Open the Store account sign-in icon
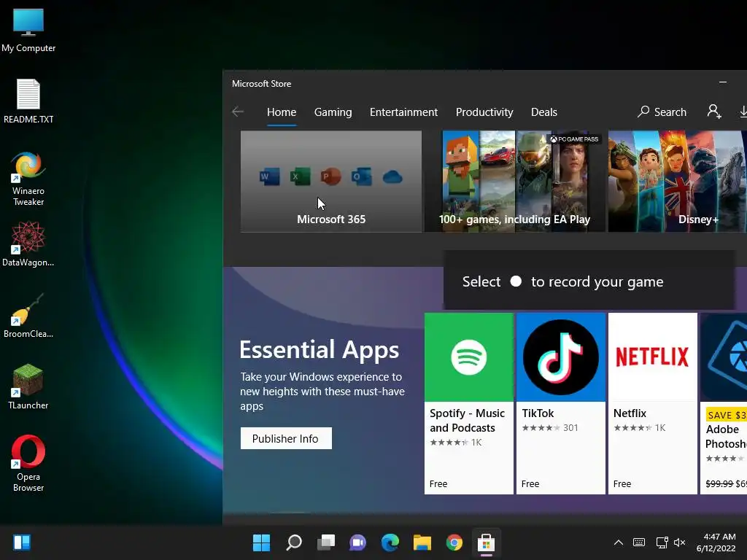Image resolution: width=747 pixels, height=560 pixels. point(713,112)
